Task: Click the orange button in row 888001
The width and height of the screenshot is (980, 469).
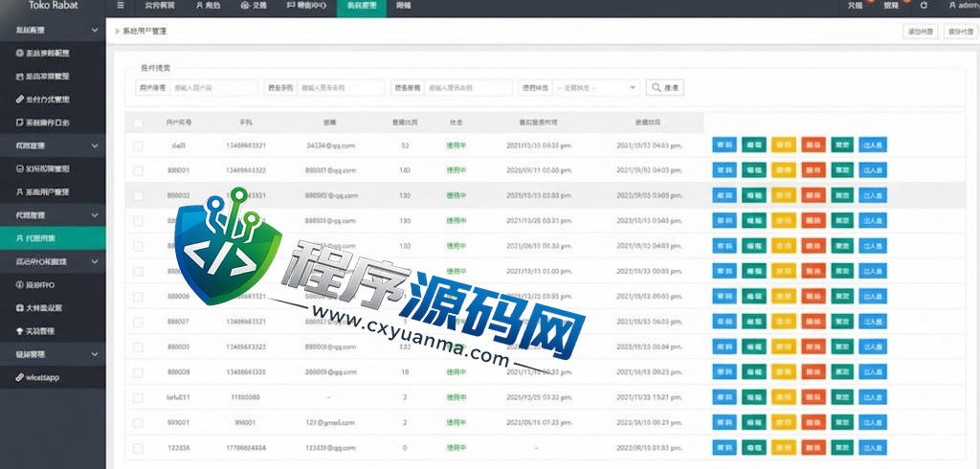Action: tap(813, 170)
